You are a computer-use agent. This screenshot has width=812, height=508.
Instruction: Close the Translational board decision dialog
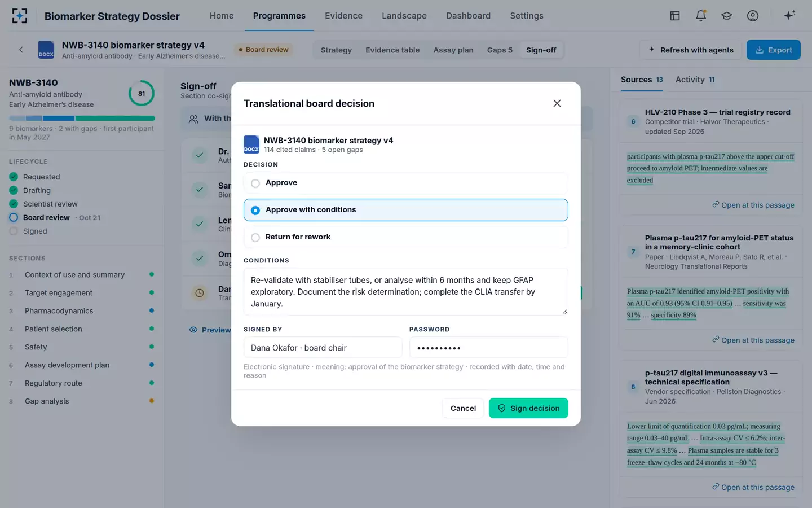(557, 103)
